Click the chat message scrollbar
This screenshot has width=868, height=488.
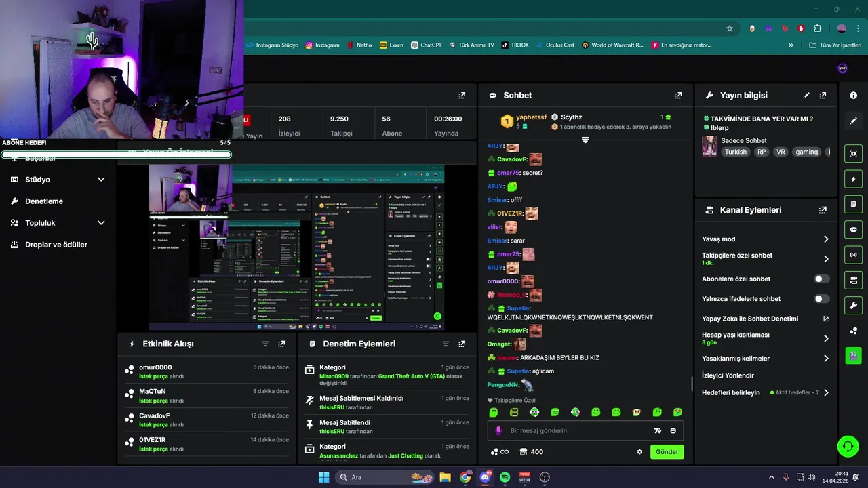tap(692, 384)
